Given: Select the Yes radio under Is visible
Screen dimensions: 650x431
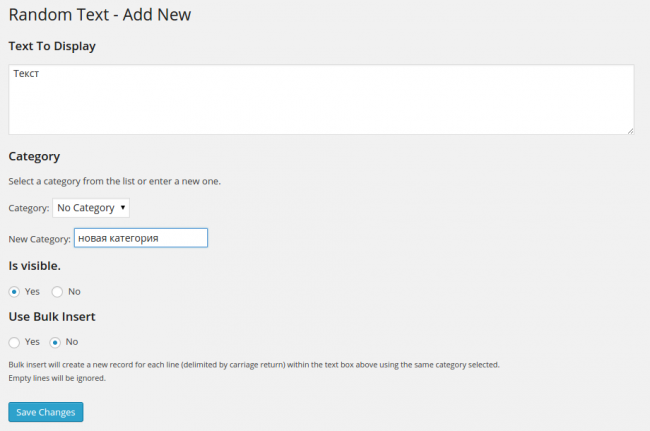Looking at the screenshot, I should click(x=14, y=291).
